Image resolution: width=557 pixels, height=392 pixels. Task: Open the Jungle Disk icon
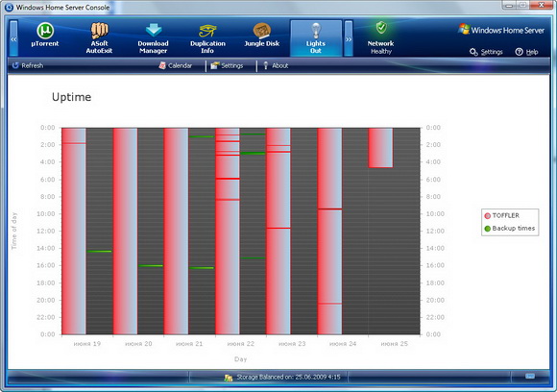coord(262,31)
